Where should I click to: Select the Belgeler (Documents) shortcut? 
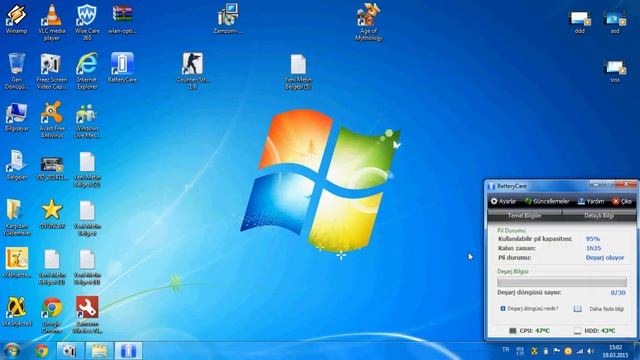tap(16, 165)
